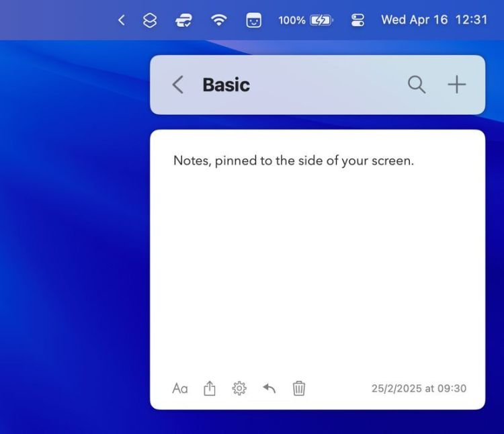The image size is (504, 434).
Task: Click the Basic folder title
Action: tap(226, 85)
